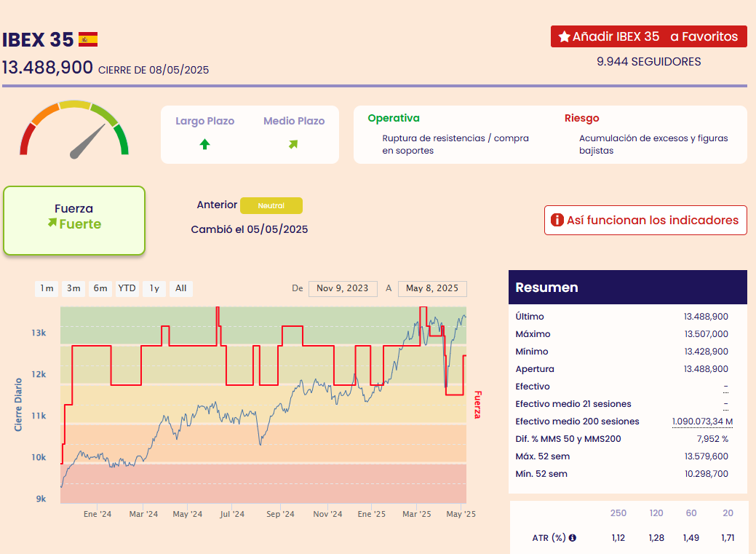
Task: Click the Máx. 52 sem value 13.579,600
Action: click(707, 456)
